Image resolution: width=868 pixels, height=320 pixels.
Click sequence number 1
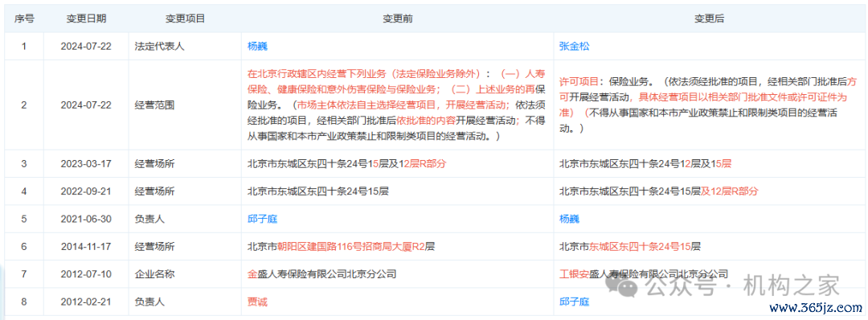coord(23,47)
